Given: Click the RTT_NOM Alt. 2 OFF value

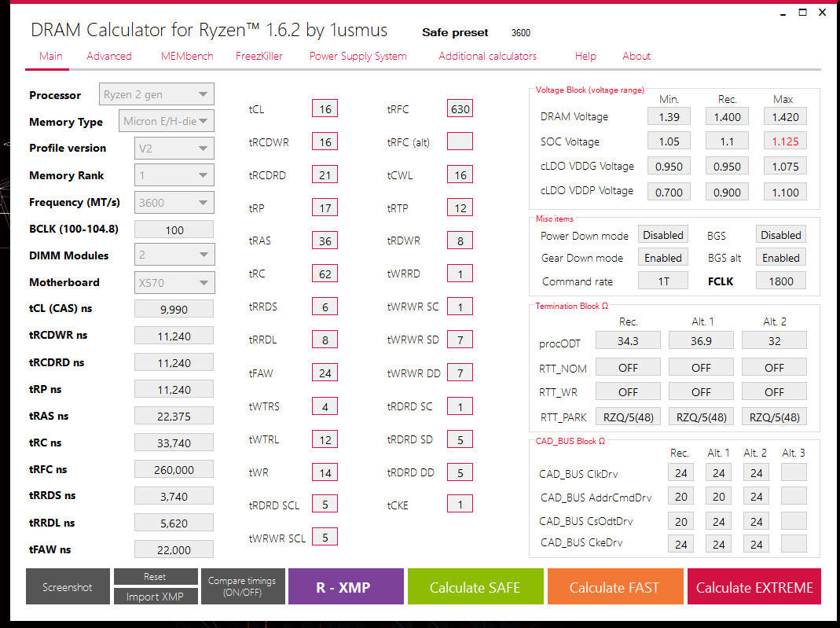Looking at the screenshot, I should point(774,368).
